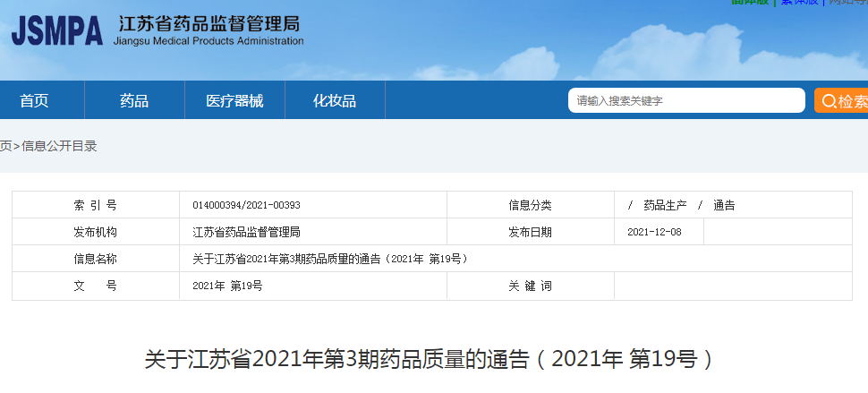
Task: Select publish date 2021-12-08
Action: (x=654, y=233)
